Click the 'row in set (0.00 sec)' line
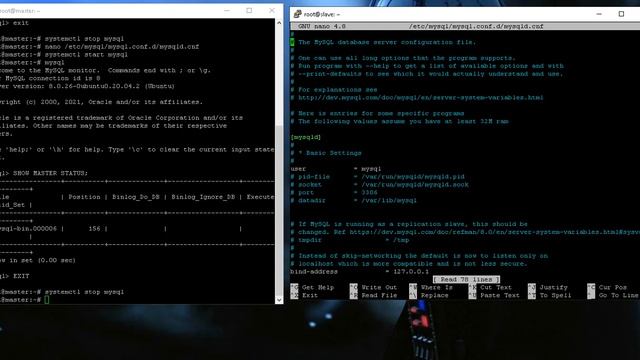This screenshot has height=360, width=640. click(38, 260)
